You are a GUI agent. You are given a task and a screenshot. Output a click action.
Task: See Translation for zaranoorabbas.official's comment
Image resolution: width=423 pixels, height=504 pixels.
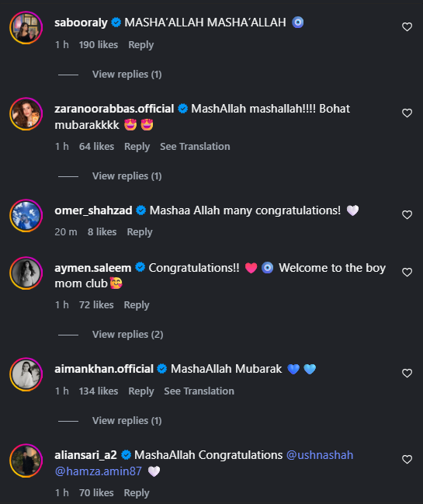tap(195, 147)
